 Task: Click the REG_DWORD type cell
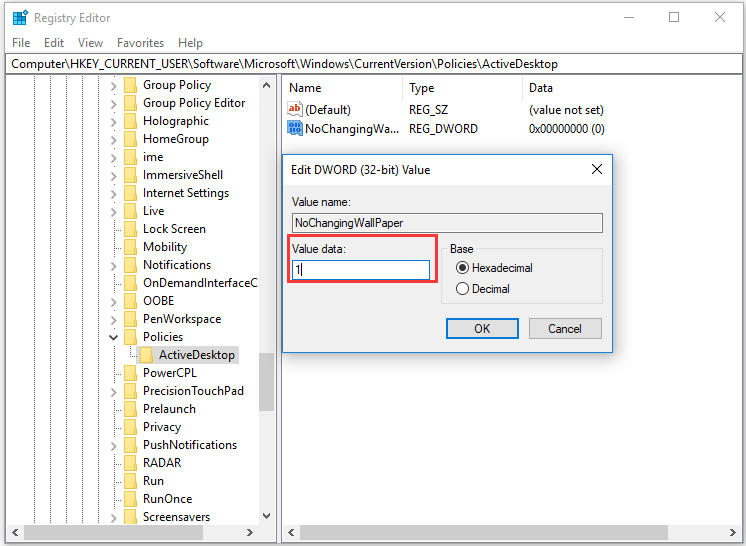click(x=443, y=128)
